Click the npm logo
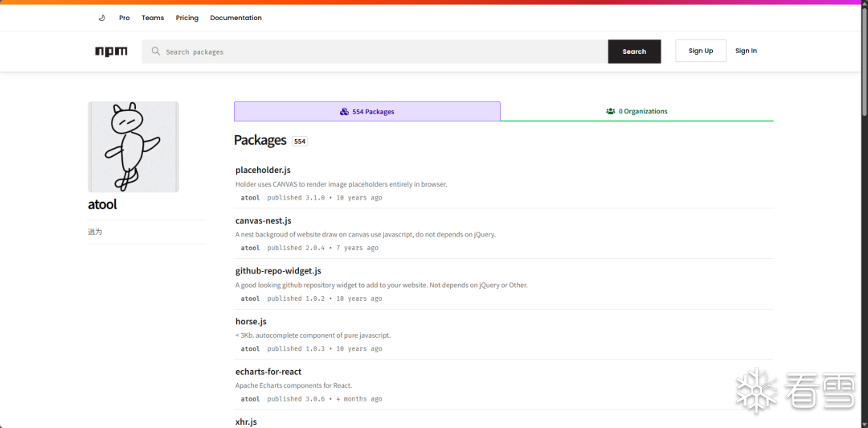The width and height of the screenshot is (868, 428). [x=111, y=51]
